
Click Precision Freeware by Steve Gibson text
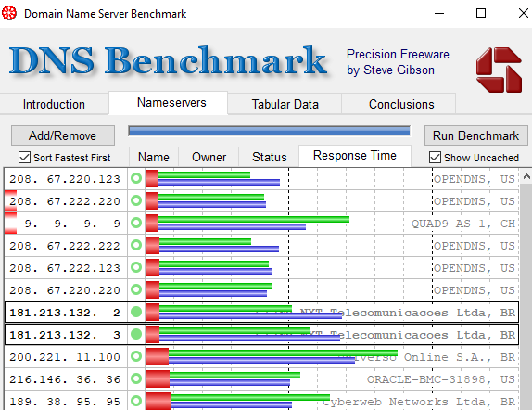398,62
